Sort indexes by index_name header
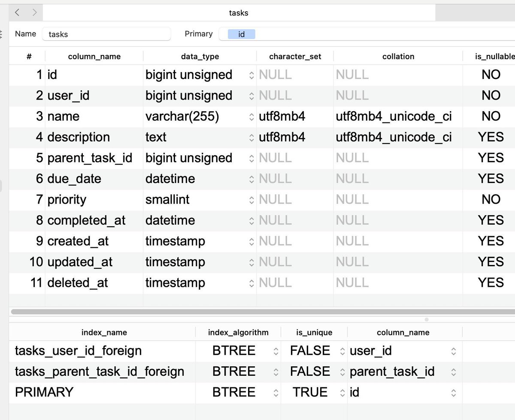Viewport: 515px width, 420px height. click(104, 332)
